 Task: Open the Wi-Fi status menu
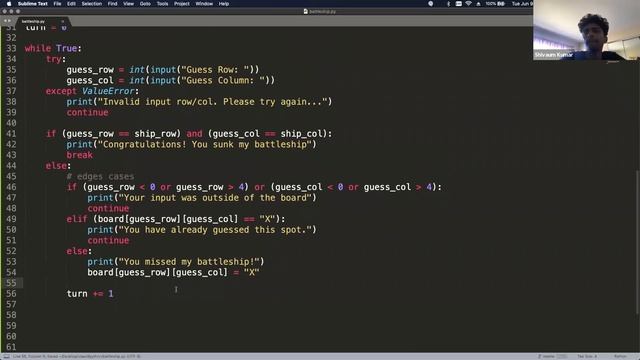[468, 4]
